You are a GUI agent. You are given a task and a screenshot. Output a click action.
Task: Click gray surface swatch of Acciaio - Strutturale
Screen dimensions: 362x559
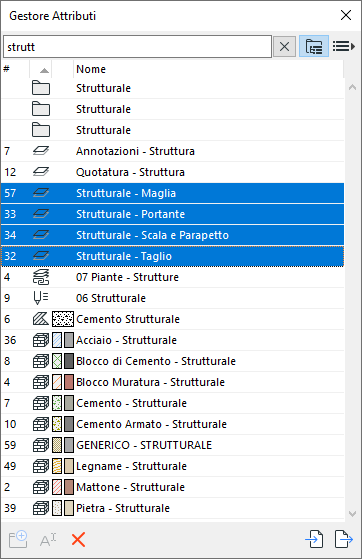(x=69, y=340)
